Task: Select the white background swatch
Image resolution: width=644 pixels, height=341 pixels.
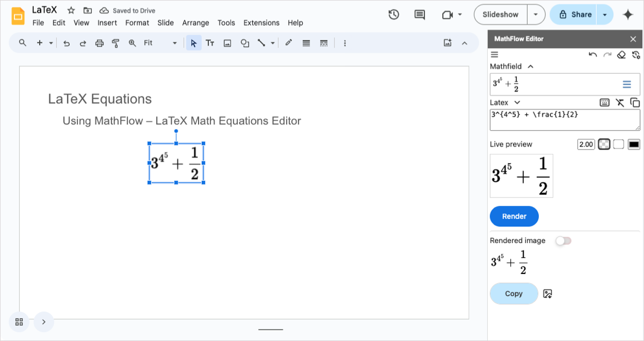Action: [x=619, y=144]
